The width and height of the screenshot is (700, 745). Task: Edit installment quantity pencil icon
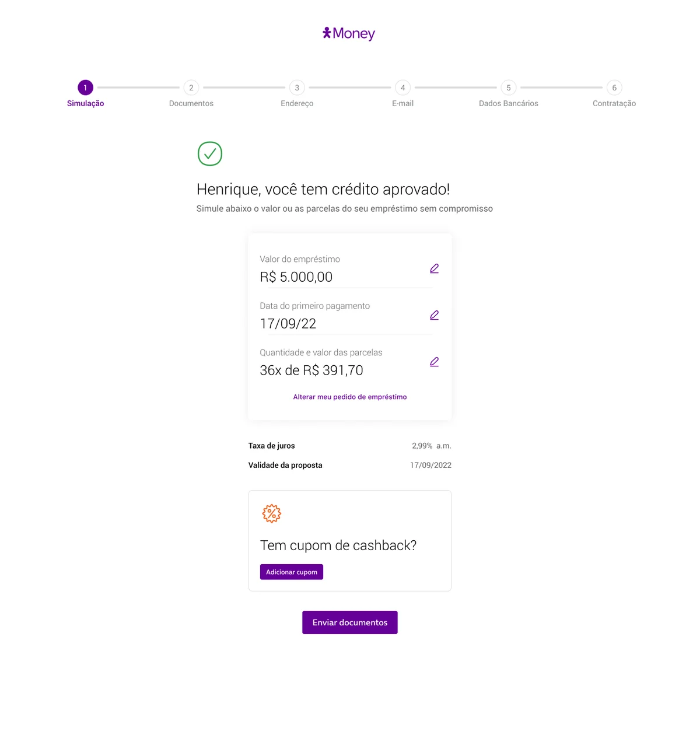pos(434,362)
